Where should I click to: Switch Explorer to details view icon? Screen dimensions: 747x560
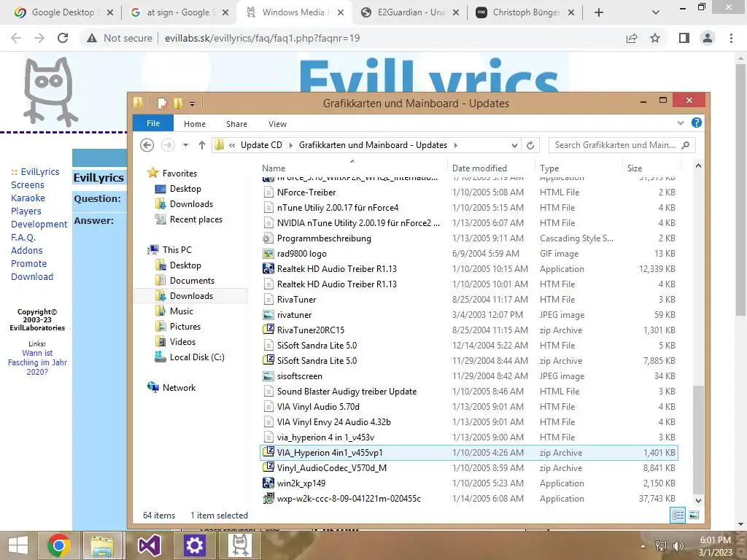pos(678,515)
